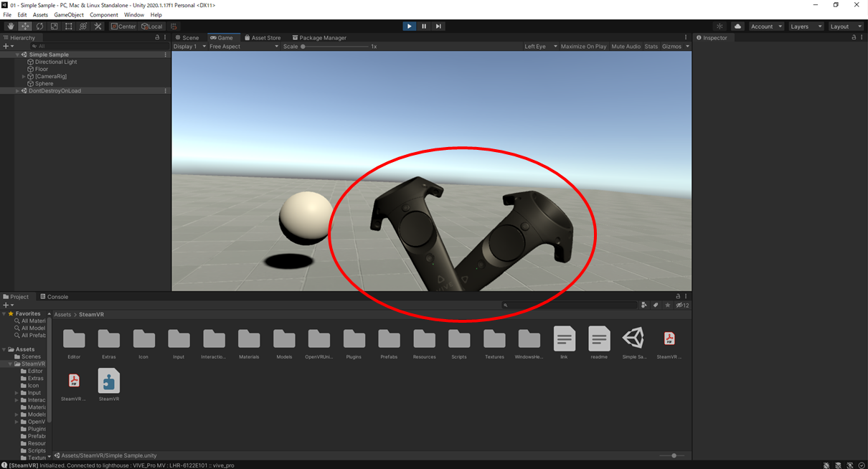This screenshot has width=868, height=469.
Task: Select the Move tool
Action: [24, 25]
